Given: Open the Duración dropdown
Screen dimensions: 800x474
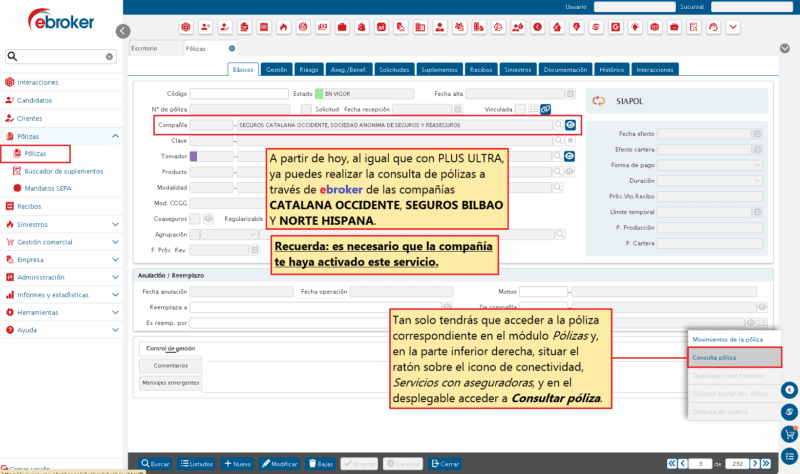Looking at the screenshot, I should tap(710, 181).
